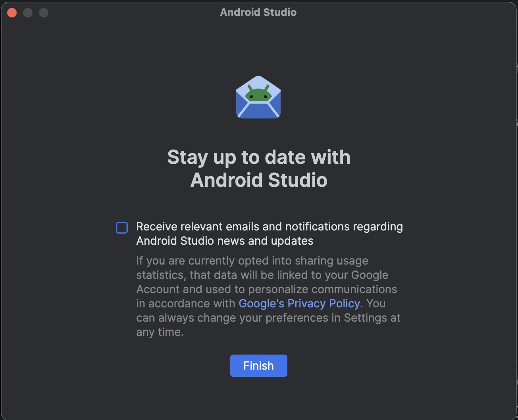Click the "Stay up to date with" heading line
Screen dimensions: 518x420
click(259, 157)
